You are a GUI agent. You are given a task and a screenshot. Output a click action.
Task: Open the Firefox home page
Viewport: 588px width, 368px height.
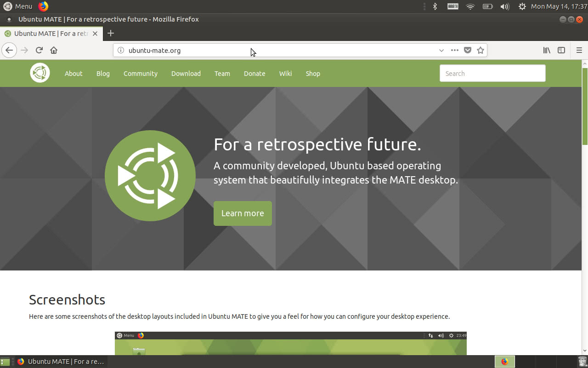click(x=54, y=50)
